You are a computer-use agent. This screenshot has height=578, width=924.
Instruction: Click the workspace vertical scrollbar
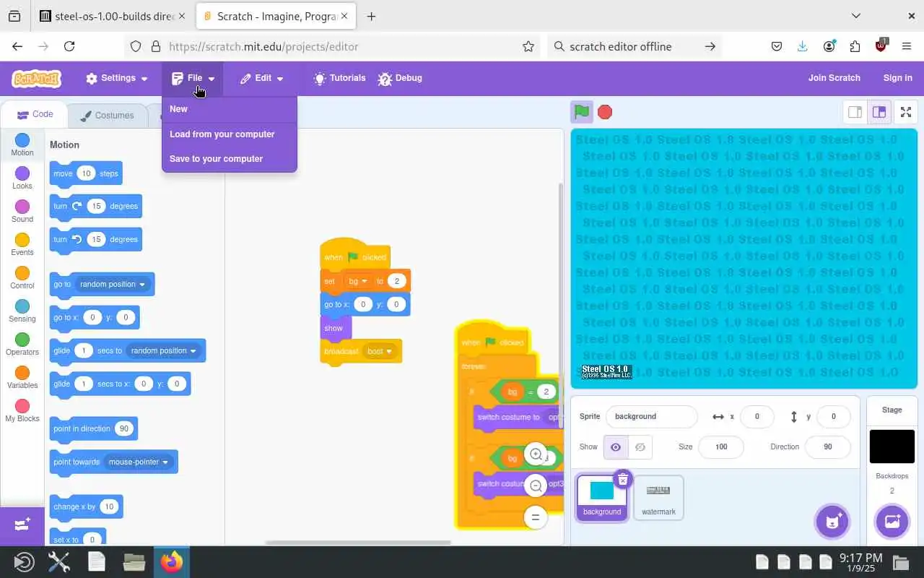pyautogui.click(x=560, y=305)
